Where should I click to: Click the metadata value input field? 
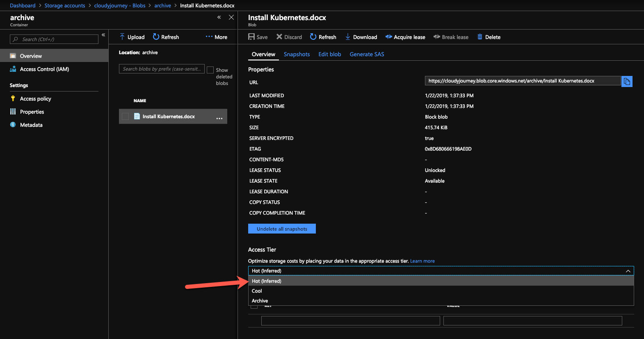tap(533, 321)
